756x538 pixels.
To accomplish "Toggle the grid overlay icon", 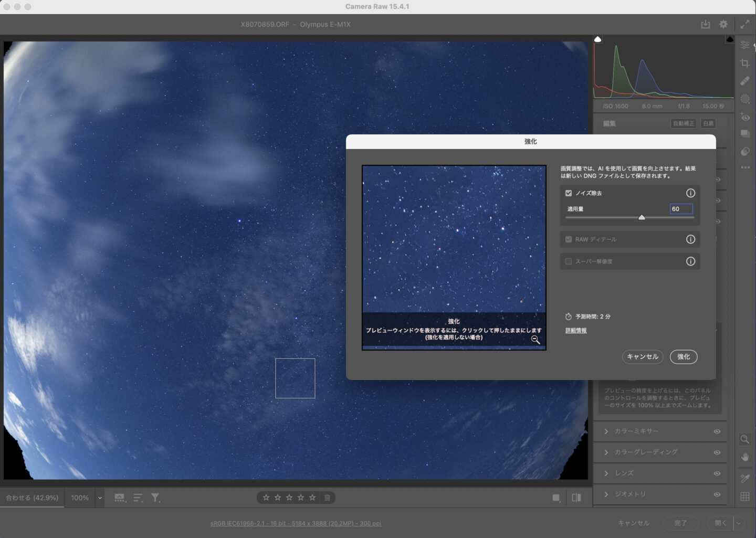I will [x=744, y=497].
